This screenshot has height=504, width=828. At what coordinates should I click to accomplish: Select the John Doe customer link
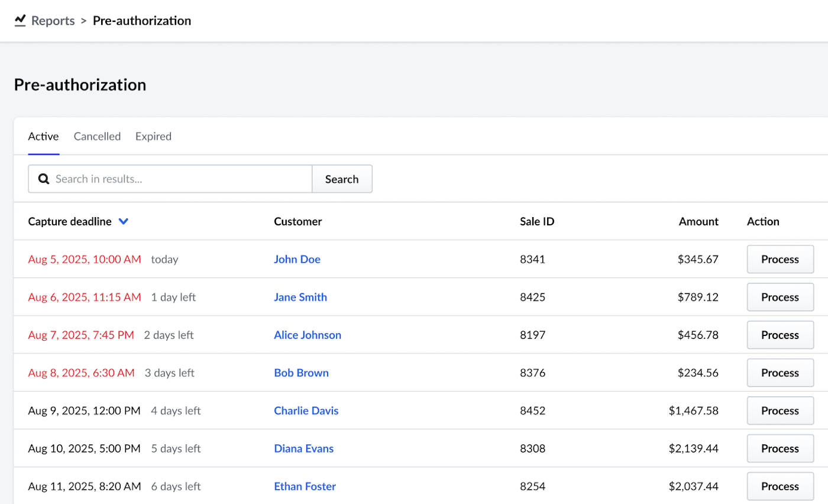pyautogui.click(x=297, y=259)
